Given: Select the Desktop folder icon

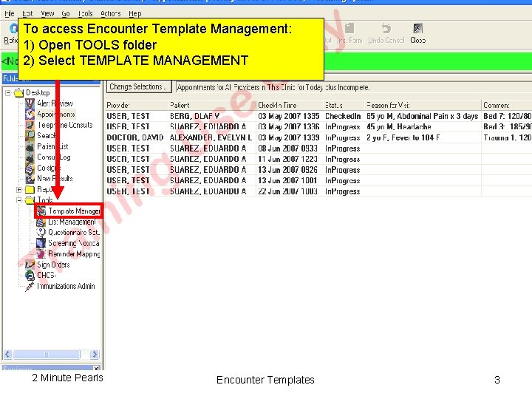Looking at the screenshot, I should (x=19, y=92).
